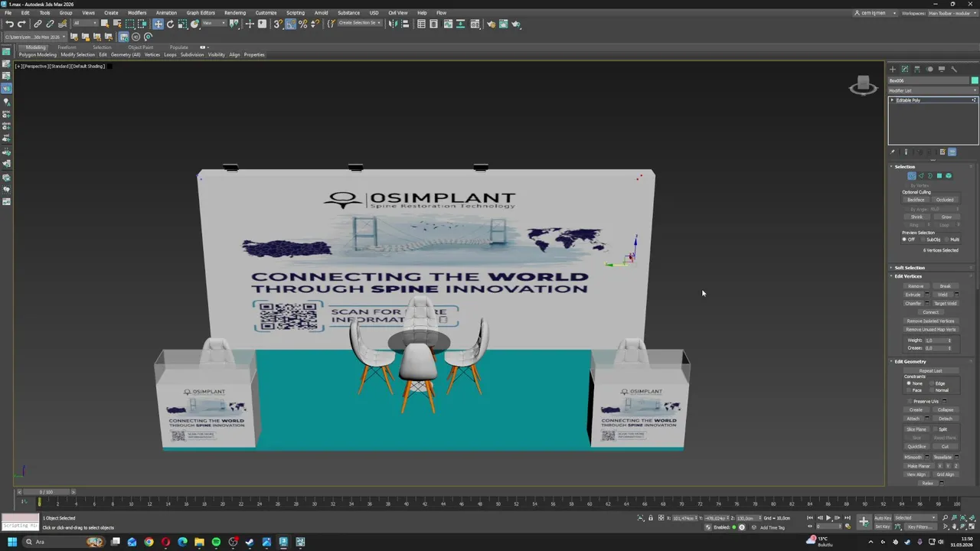
Task: Click the Grow selection button
Action: [x=946, y=217]
